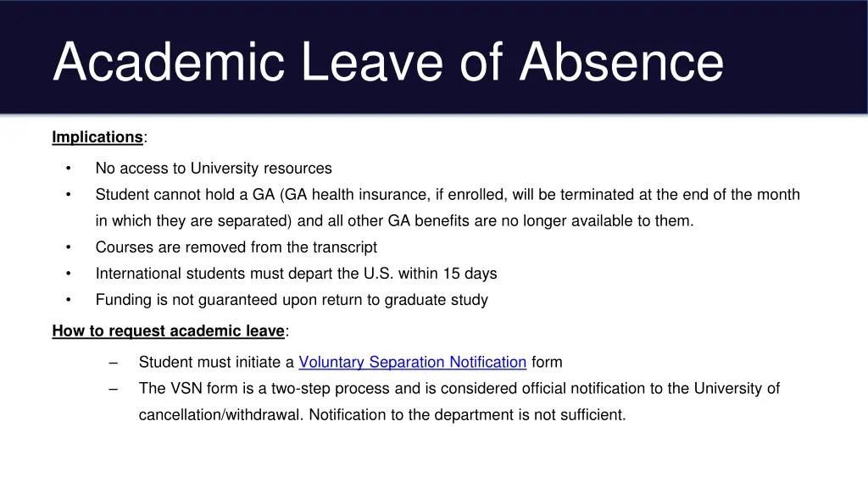This screenshot has height=488, width=868.
Task: Click the "How to request academic leave" heading
Action: point(168,331)
